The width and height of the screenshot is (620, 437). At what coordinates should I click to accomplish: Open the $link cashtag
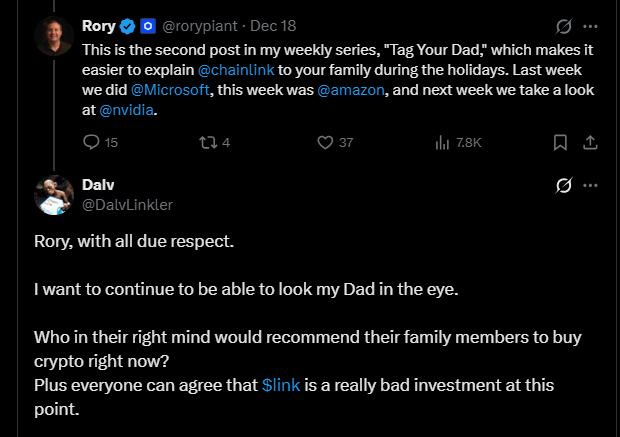pos(280,385)
